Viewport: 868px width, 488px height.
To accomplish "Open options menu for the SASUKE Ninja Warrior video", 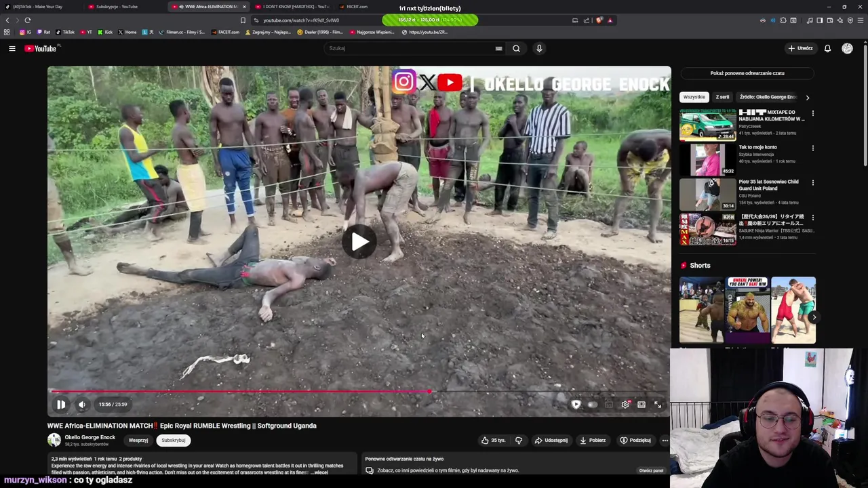I will click(812, 218).
